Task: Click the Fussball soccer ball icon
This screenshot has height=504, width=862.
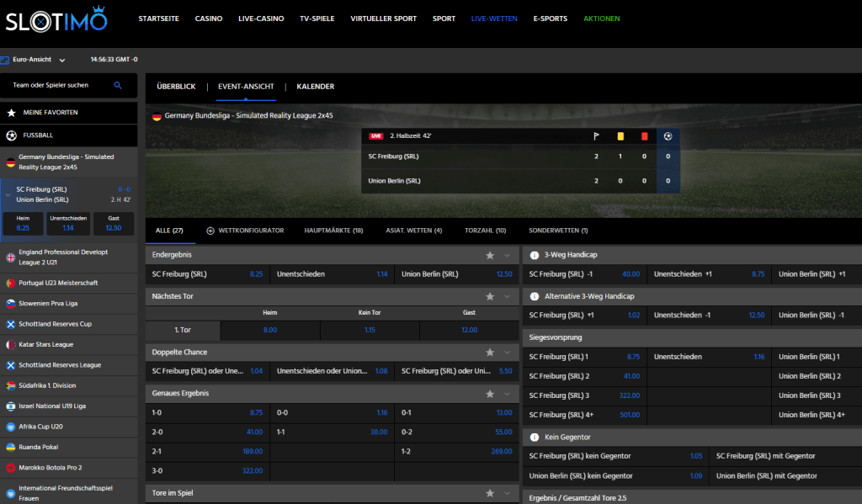Action: (x=11, y=135)
